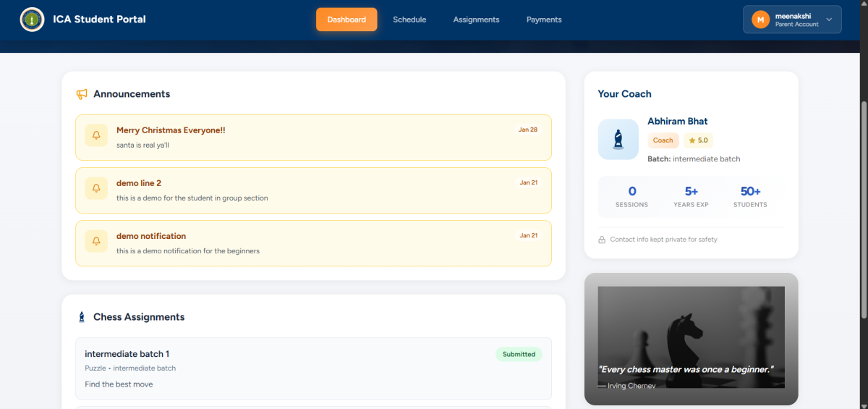Screen dimensions: 868x409
Task: Click the coach's chess bishop avatar
Action: tap(618, 139)
